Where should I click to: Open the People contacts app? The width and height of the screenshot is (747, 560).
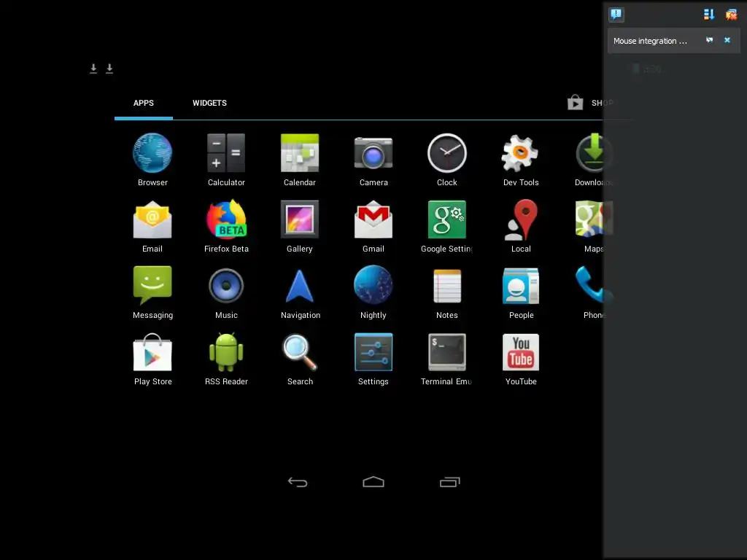[521, 292]
